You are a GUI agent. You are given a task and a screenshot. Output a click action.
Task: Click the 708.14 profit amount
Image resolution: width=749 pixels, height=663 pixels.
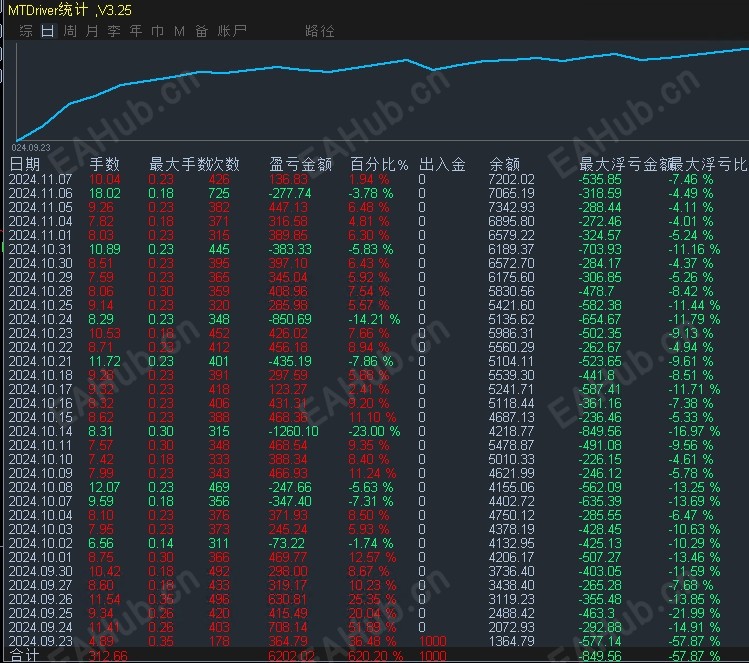click(287, 627)
